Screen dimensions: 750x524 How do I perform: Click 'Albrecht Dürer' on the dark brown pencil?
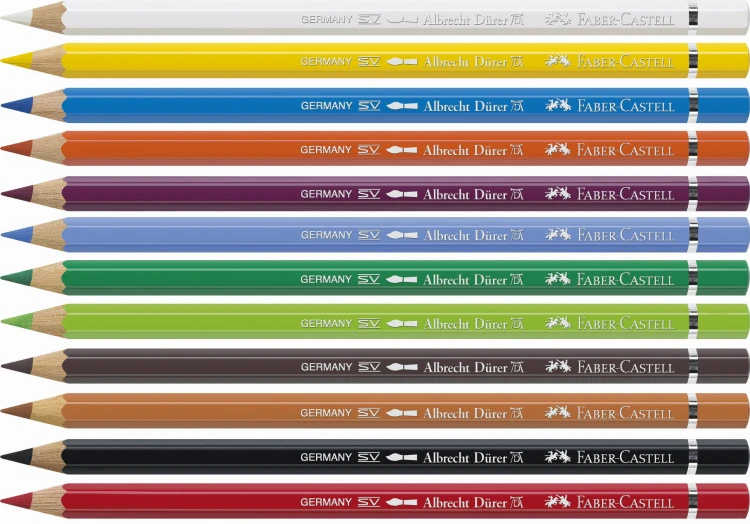(x=465, y=367)
